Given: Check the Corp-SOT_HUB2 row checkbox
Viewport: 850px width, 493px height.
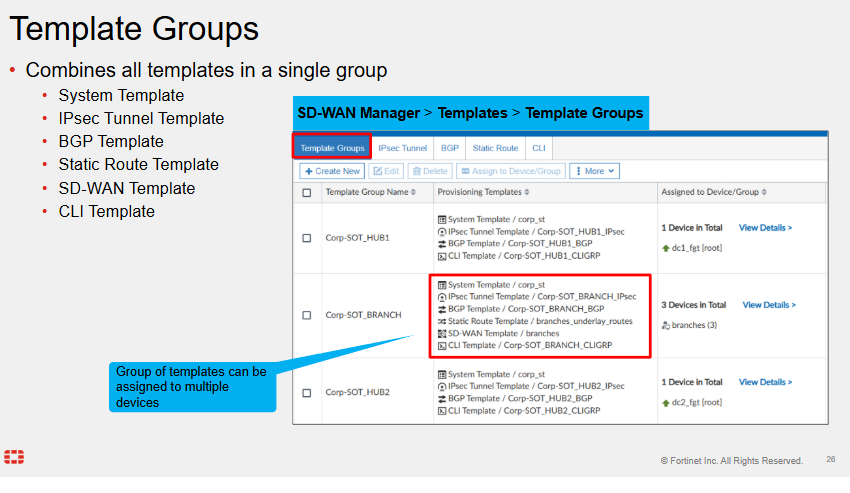Looking at the screenshot, I should 307,393.
